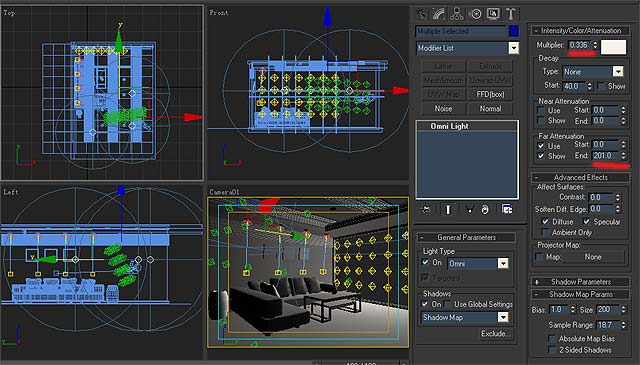Click the Projector Map None button
640x365 pixels.
[x=593, y=257]
